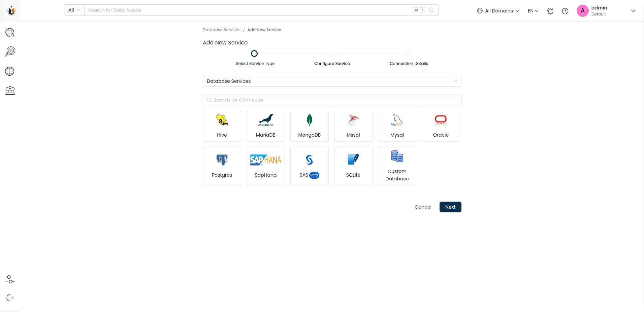The width and height of the screenshot is (644, 312).
Task: Select the Postgres connector card
Action: (x=222, y=166)
